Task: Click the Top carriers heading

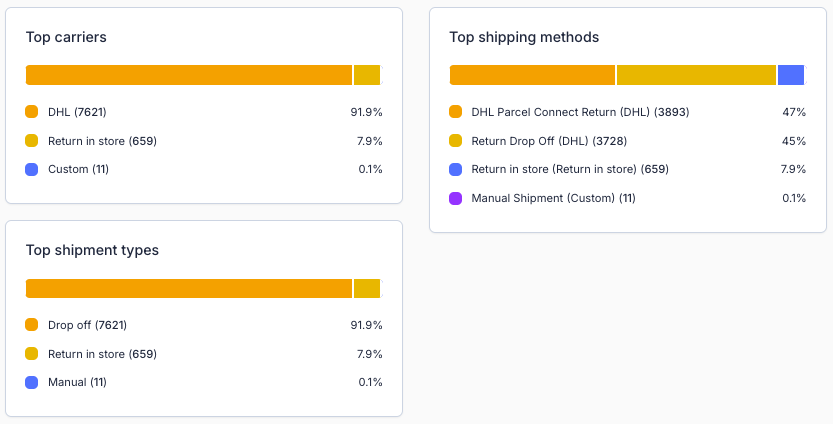Action: tap(66, 37)
